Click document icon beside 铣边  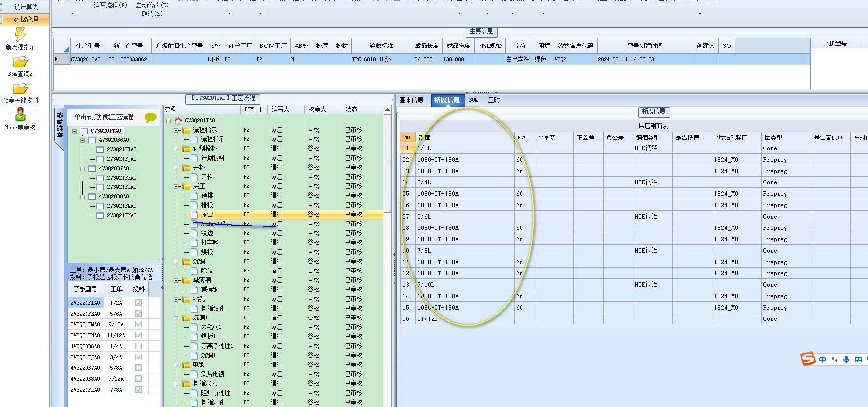(x=195, y=233)
